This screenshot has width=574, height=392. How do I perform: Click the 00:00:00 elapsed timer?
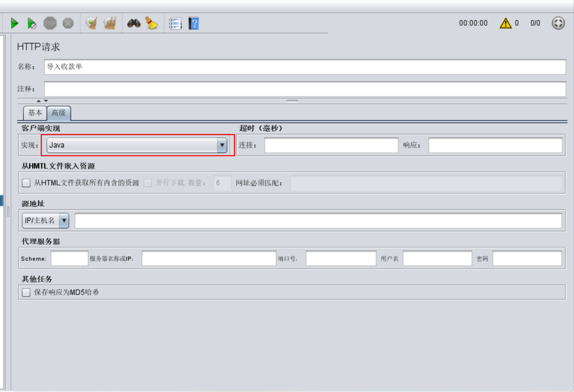coord(473,23)
